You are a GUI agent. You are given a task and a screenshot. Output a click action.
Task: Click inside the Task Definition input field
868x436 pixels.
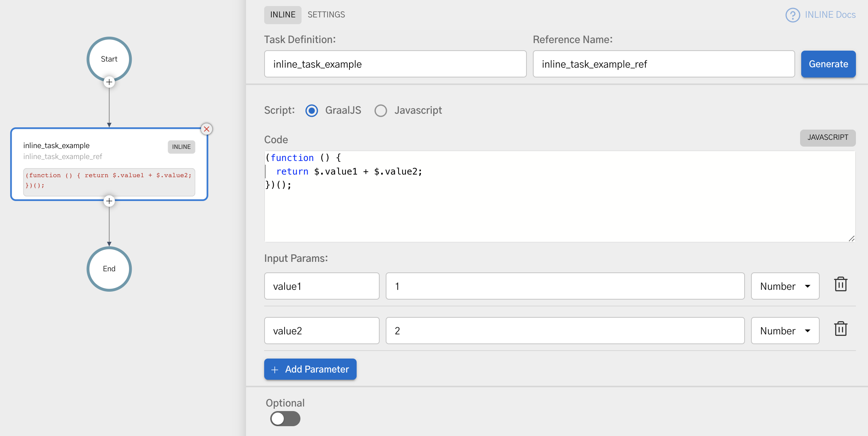395,64
